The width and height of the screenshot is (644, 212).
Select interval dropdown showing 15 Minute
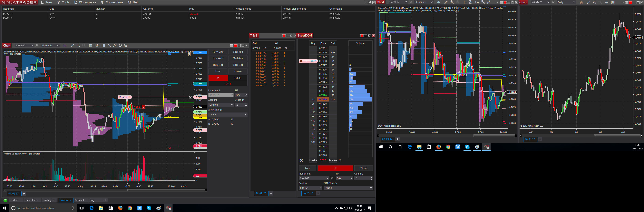50,46
